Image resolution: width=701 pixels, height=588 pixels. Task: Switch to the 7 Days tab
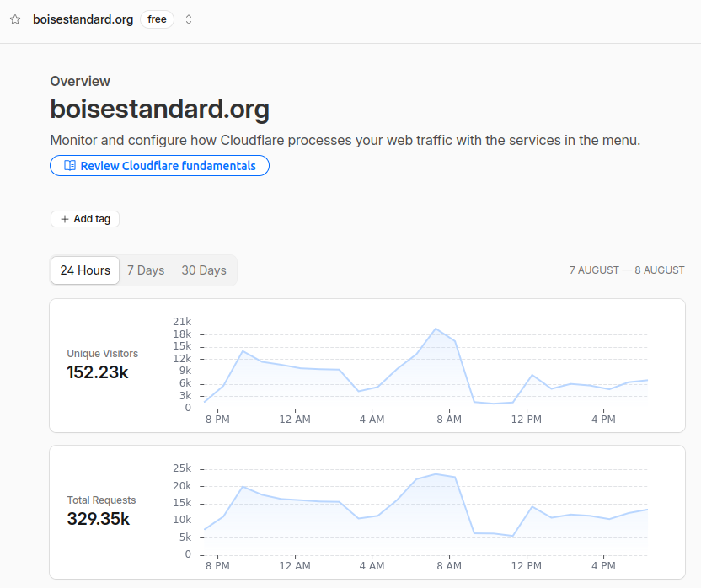click(x=146, y=270)
